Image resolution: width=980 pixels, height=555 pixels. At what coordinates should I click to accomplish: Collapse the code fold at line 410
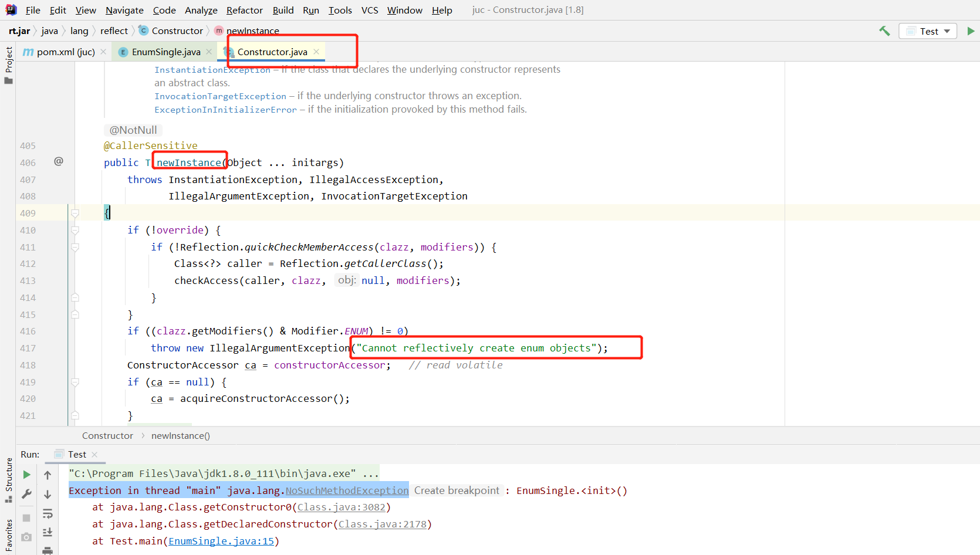pos(75,230)
